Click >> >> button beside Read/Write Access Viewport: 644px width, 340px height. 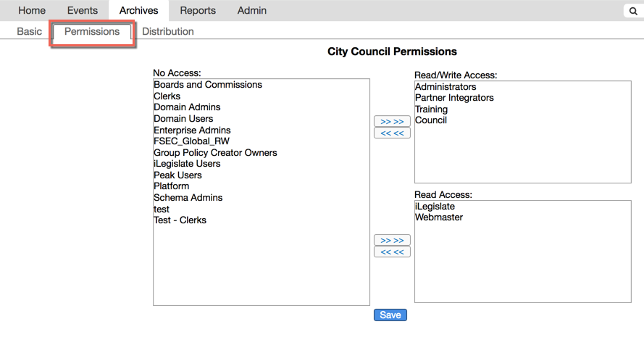pyautogui.click(x=392, y=122)
